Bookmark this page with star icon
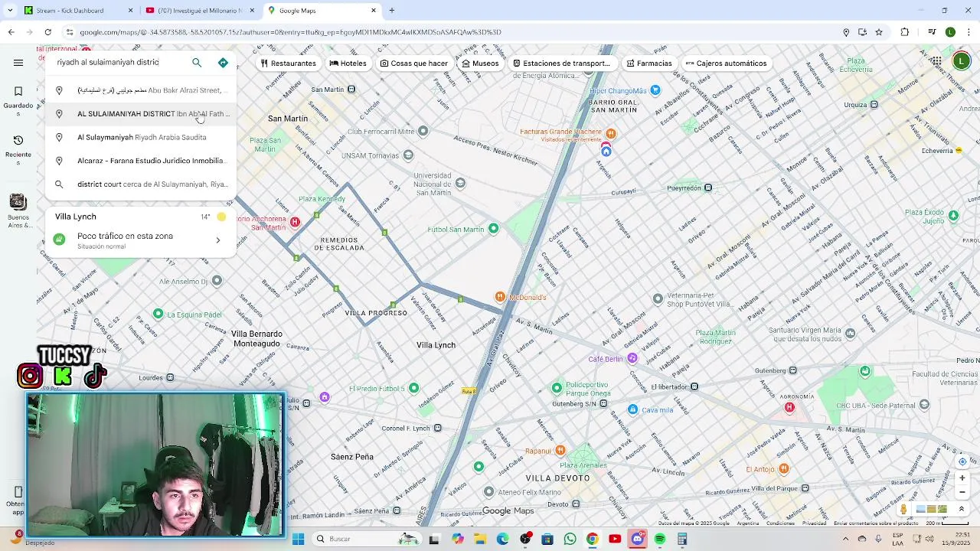980x551 pixels. (879, 32)
